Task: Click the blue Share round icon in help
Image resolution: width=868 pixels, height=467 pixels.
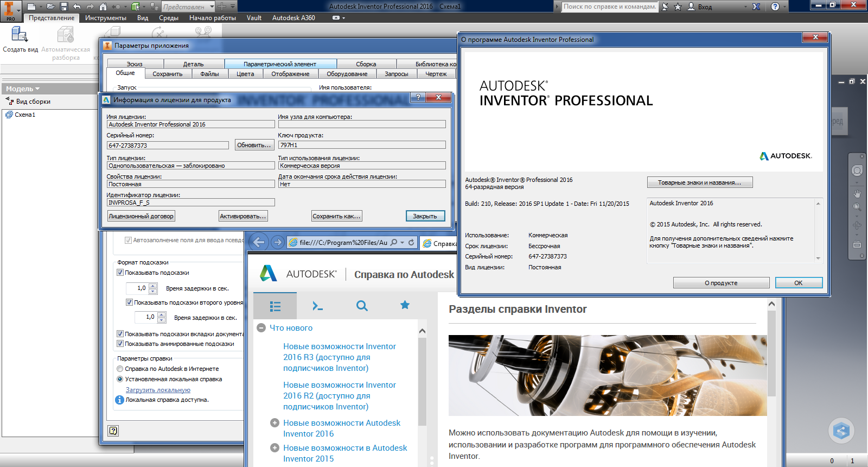Action: click(841, 432)
